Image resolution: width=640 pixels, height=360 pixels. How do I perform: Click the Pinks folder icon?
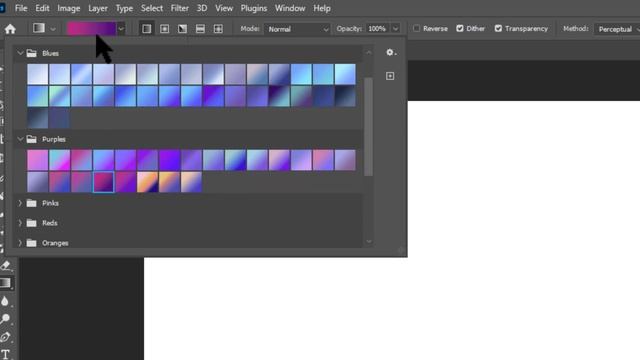pos(31,203)
